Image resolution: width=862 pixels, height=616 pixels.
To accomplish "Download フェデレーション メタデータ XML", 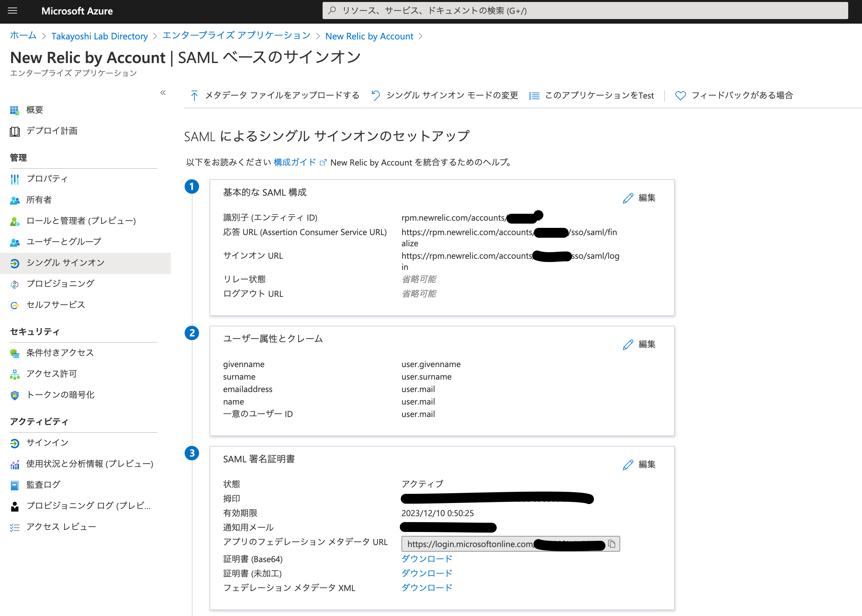I will [427, 588].
